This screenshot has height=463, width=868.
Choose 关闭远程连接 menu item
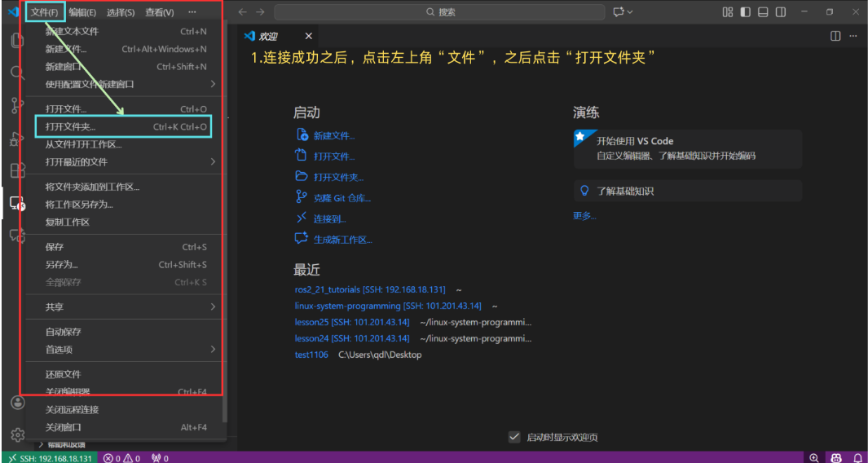pos(126,410)
